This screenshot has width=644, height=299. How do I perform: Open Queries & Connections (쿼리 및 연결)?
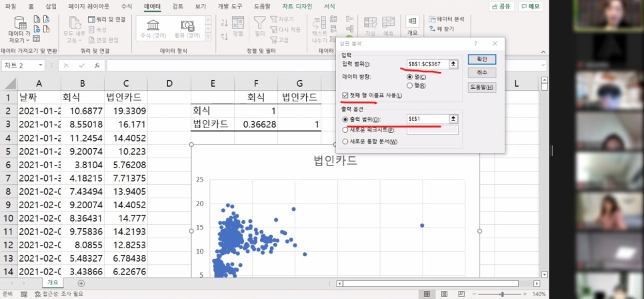pos(107,19)
